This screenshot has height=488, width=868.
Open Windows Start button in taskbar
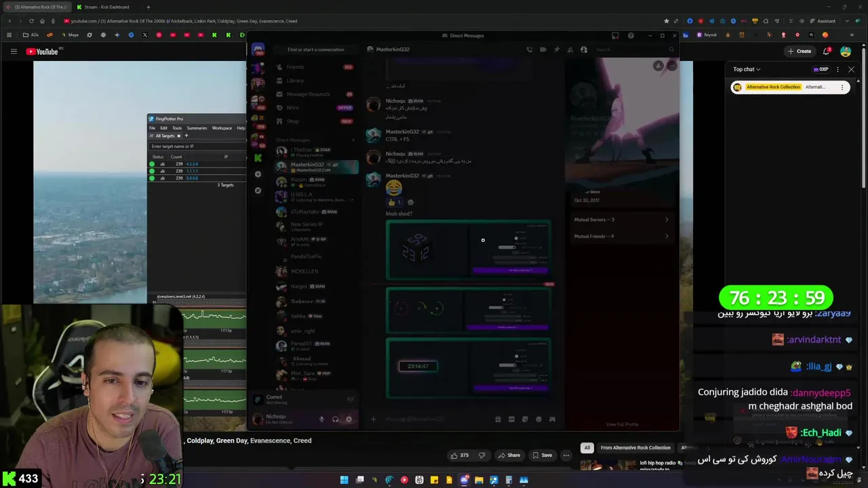click(x=344, y=480)
